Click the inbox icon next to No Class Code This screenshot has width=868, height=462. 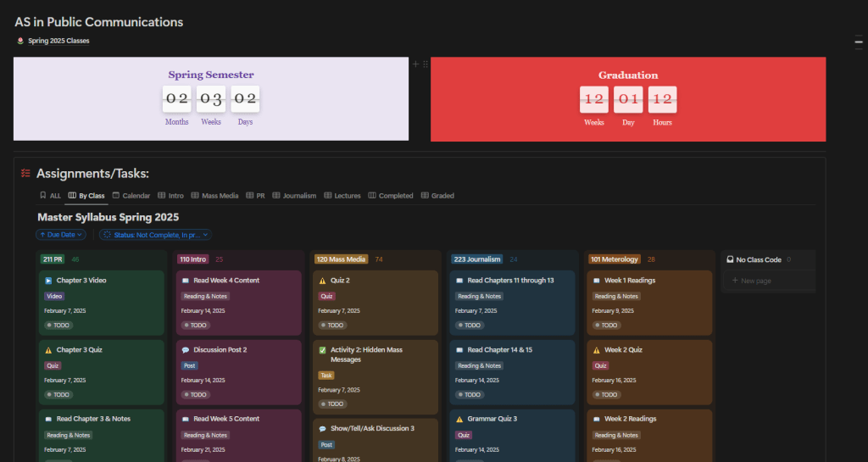tap(730, 259)
